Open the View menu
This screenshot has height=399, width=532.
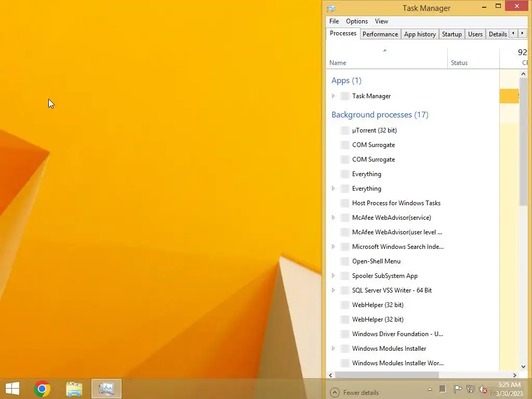click(381, 21)
